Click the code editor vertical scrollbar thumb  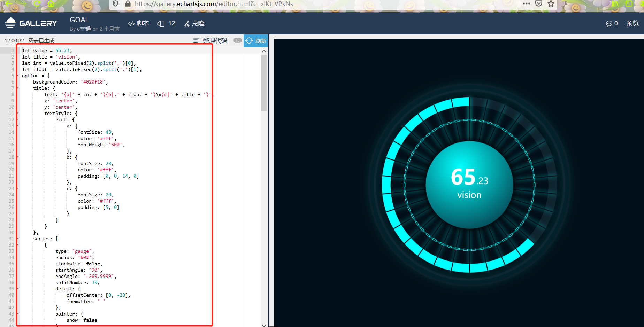click(x=264, y=83)
